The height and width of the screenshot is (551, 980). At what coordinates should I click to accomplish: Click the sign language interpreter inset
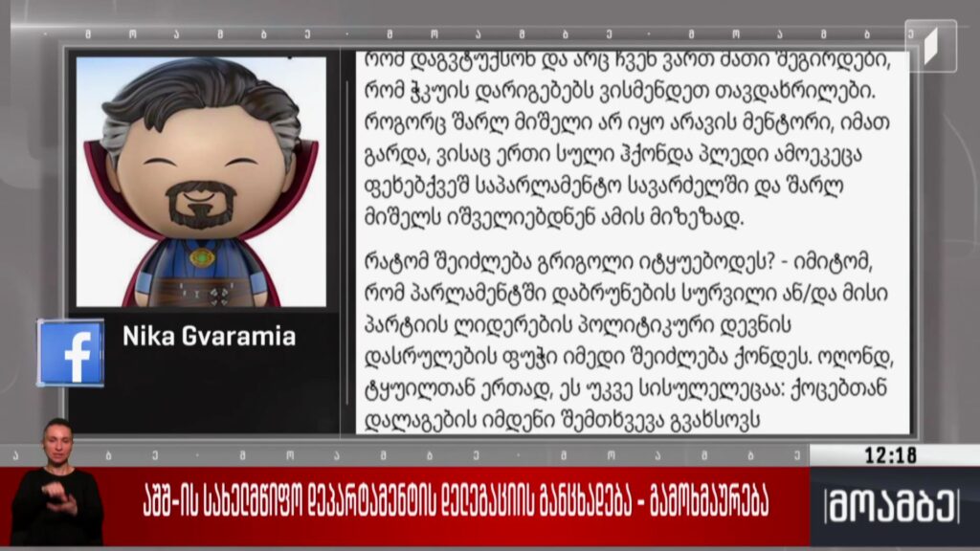[56, 482]
